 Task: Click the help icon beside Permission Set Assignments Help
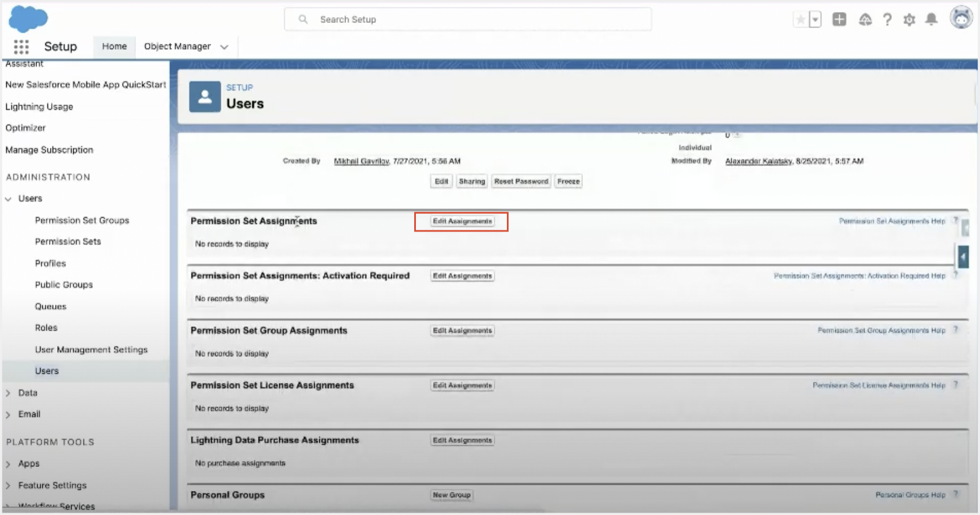955,221
